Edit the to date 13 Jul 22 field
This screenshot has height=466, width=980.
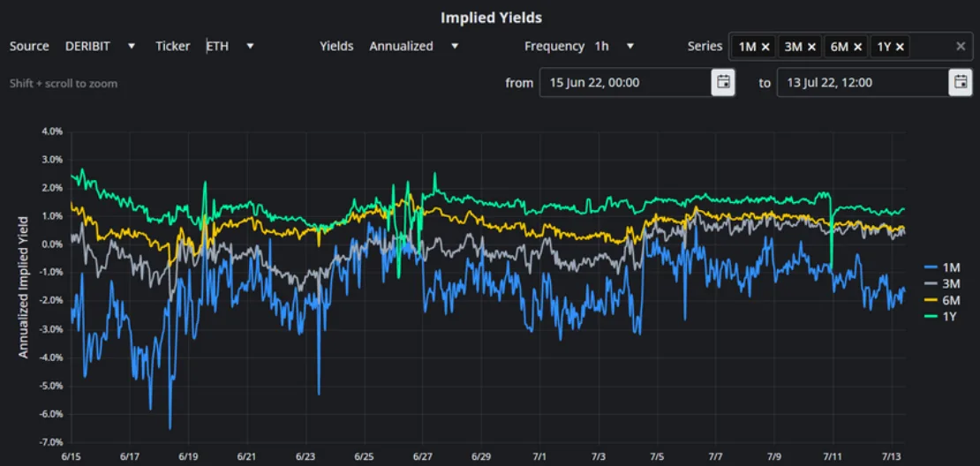(863, 82)
